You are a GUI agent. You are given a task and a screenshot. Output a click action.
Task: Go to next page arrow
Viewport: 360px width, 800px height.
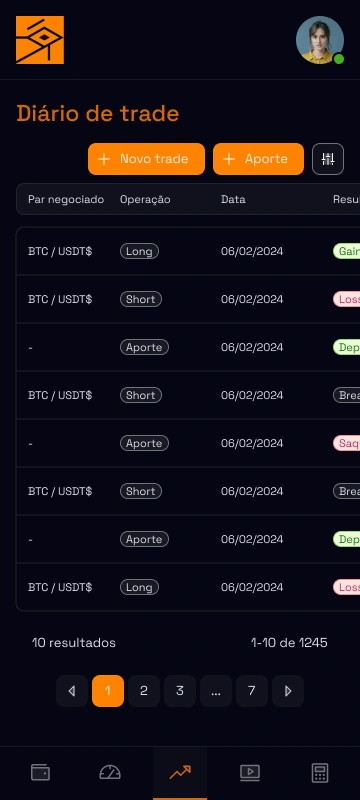(x=288, y=691)
